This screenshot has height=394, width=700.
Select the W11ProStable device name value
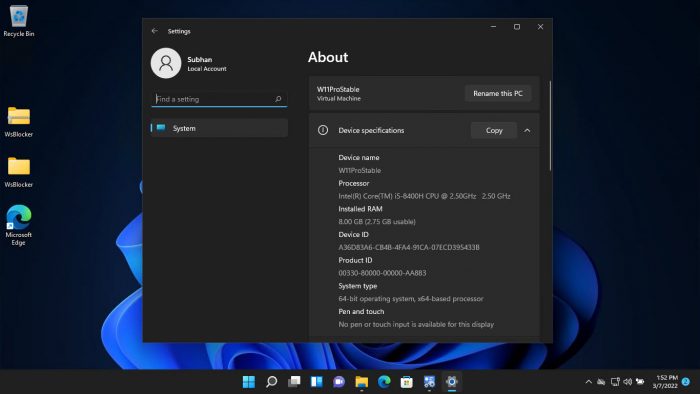[x=359, y=170]
